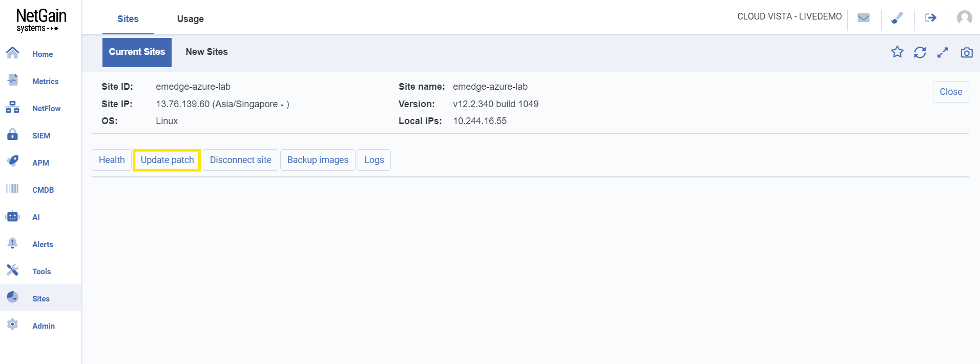The width and height of the screenshot is (980, 364).
Task: Select the New Sites tab
Action: 207,52
